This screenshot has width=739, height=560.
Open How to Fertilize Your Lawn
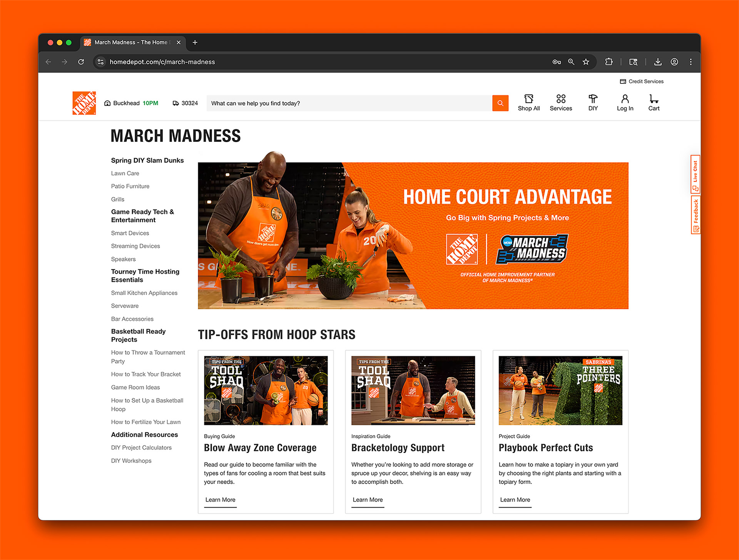(146, 422)
